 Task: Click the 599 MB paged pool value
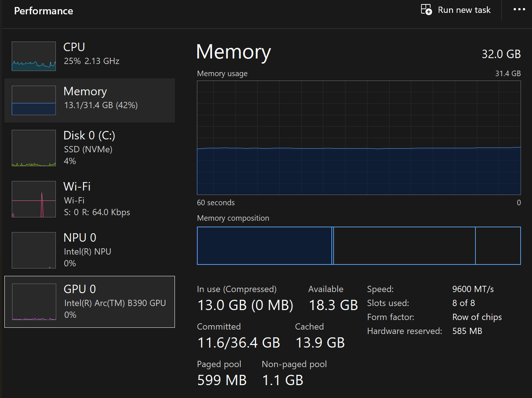click(x=222, y=380)
